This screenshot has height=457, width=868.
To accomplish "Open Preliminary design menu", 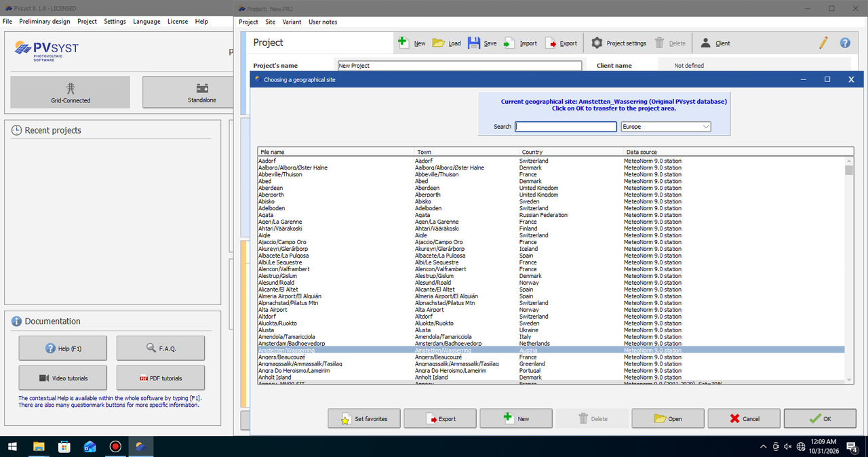I will [x=45, y=22].
